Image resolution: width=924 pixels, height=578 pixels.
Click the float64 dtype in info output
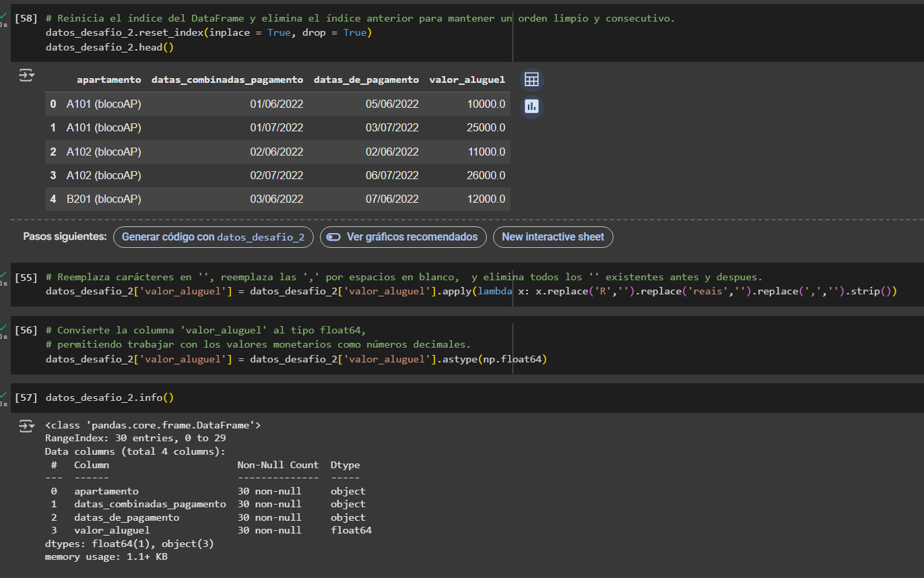click(x=351, y=530)
